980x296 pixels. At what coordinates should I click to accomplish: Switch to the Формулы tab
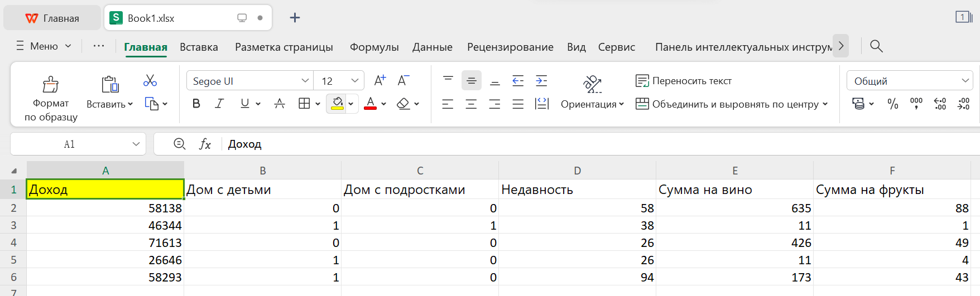click(374, 47)
